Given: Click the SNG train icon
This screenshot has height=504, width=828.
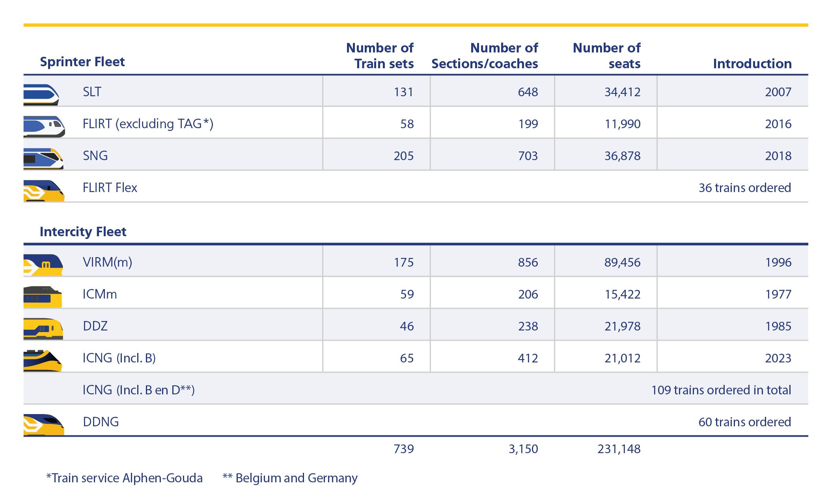Looking at the screenshot, I should 43,158.
